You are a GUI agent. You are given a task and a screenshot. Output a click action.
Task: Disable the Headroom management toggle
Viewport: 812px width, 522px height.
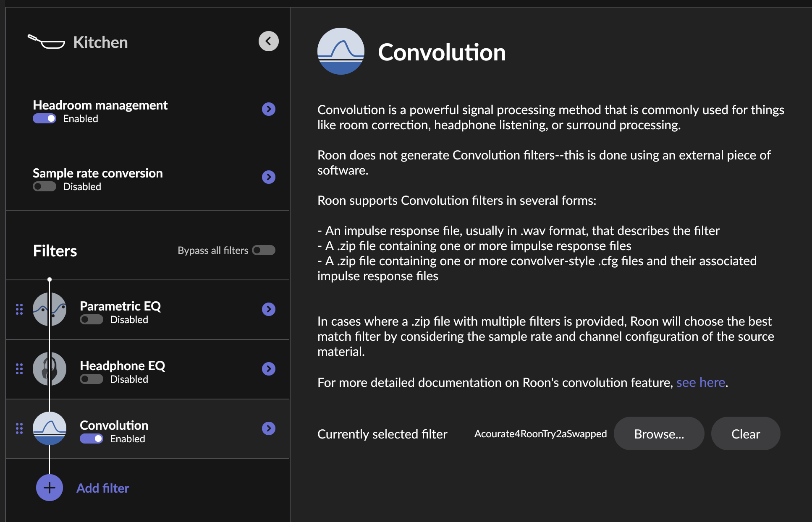click(45, 119)
